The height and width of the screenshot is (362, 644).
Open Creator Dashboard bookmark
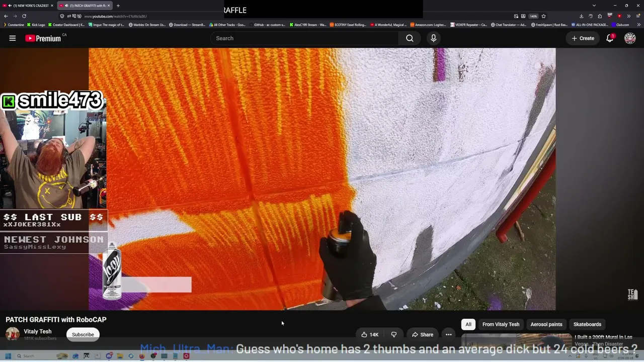pyautogui.click(x=66, y=25)
